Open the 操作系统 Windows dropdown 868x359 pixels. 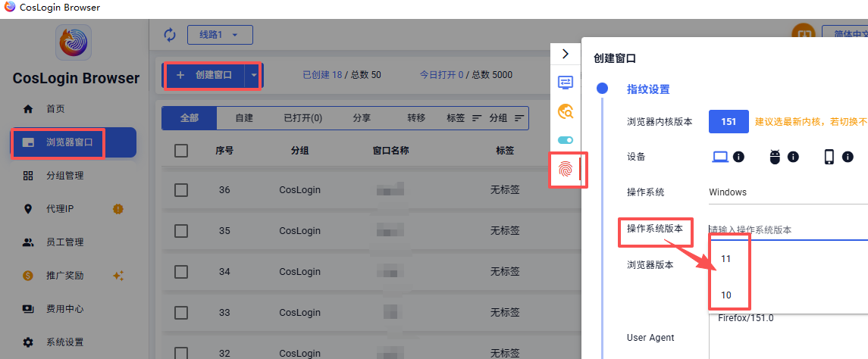[x=788, y=192]
